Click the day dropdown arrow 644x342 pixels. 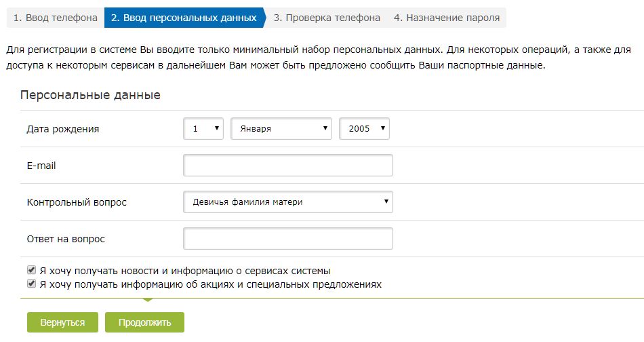217,129
